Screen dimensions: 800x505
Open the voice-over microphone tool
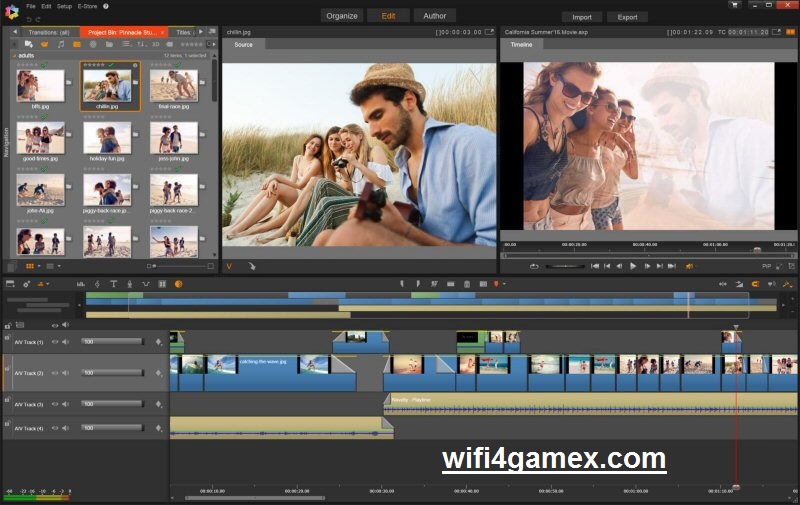[x=130, y=284]
